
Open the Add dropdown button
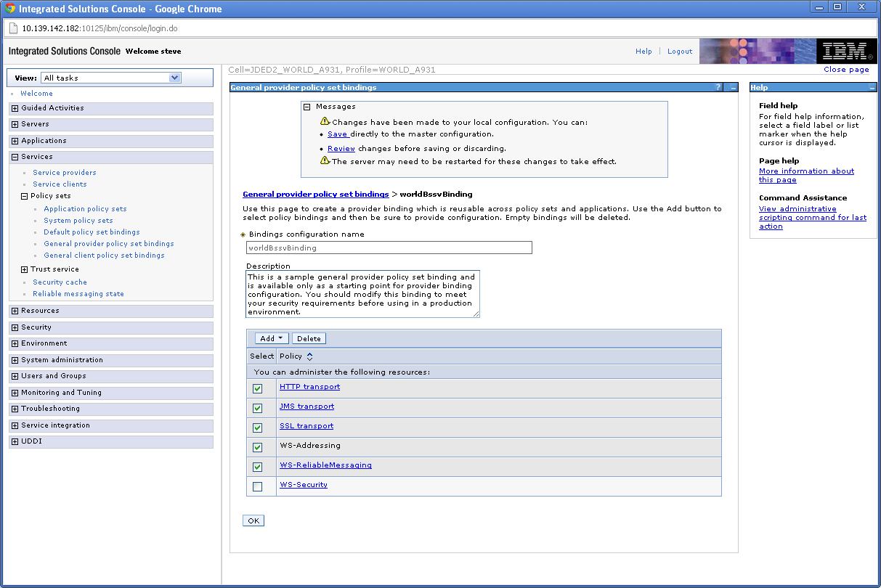pyautogui.click(x=272, y=338)
